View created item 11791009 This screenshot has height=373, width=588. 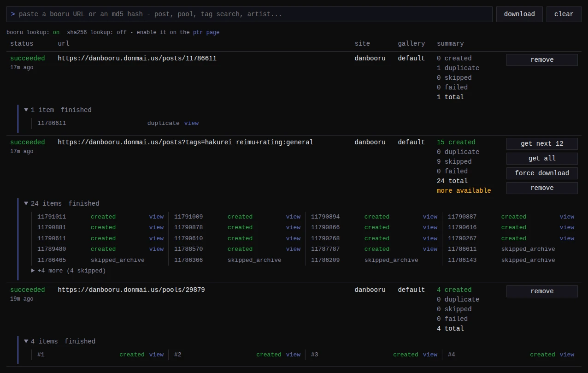(x=293, y=217)
